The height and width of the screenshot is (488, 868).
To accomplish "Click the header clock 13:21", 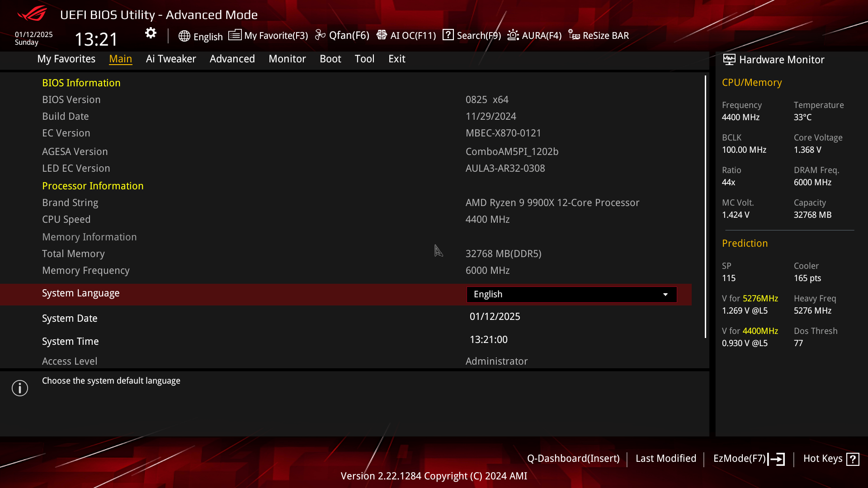I will click(96, 39).
